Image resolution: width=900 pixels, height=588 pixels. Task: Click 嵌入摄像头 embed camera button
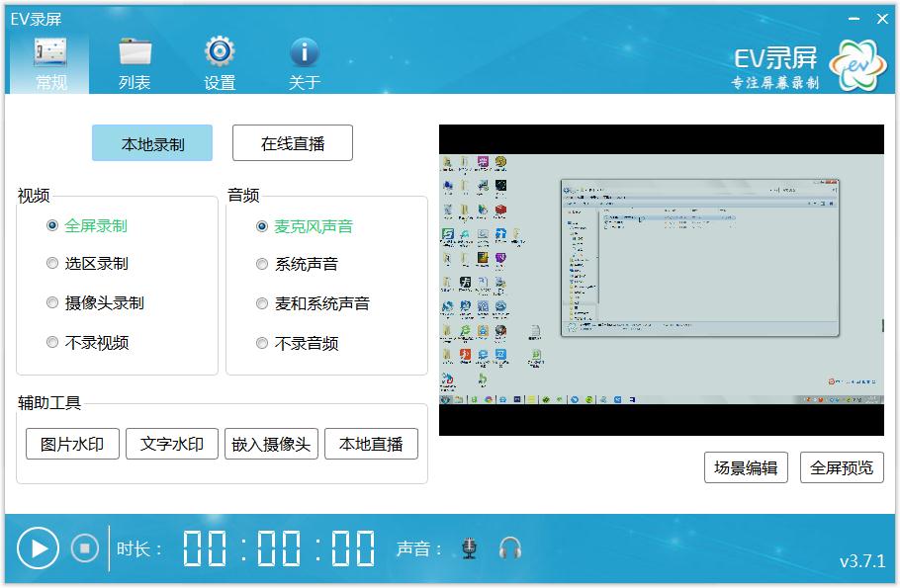pyautogui.click(x=272, y=444)
